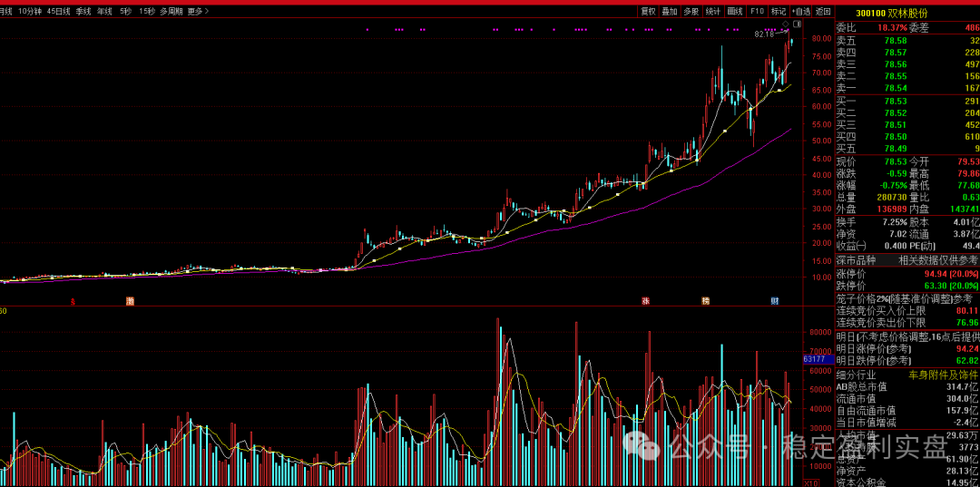Switch to the 季线 quarterly period tab
This screenshot has height=487, width=980.
pos(83,12)
